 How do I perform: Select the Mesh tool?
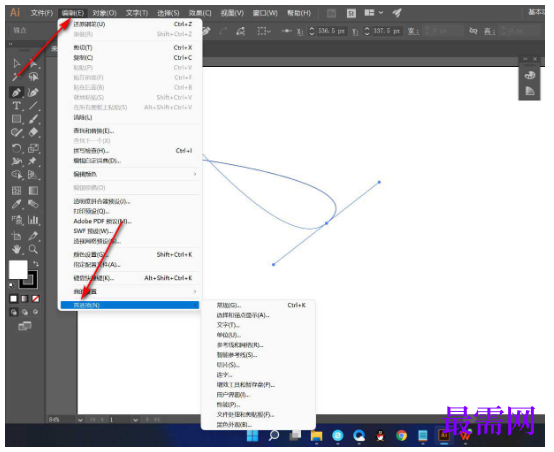16,190
